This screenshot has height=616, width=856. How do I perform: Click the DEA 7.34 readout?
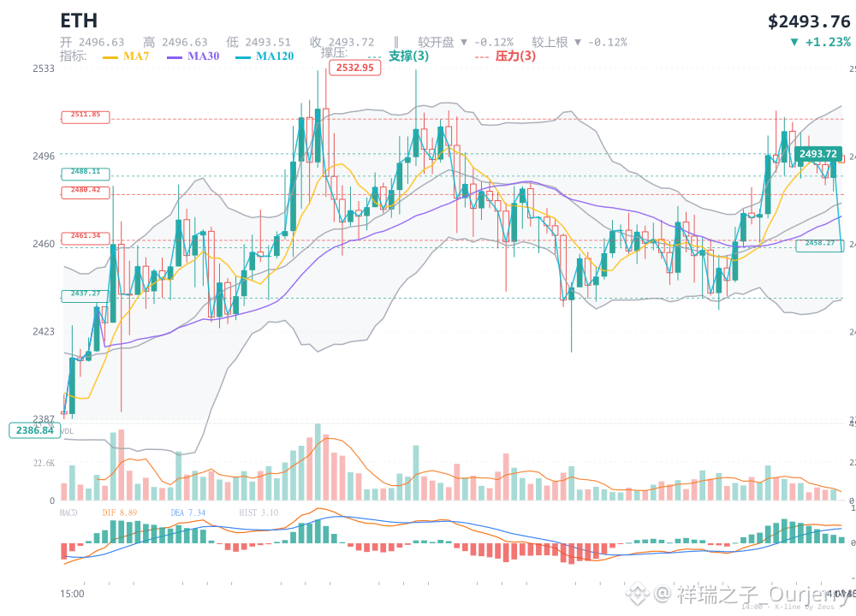point(187,512)
